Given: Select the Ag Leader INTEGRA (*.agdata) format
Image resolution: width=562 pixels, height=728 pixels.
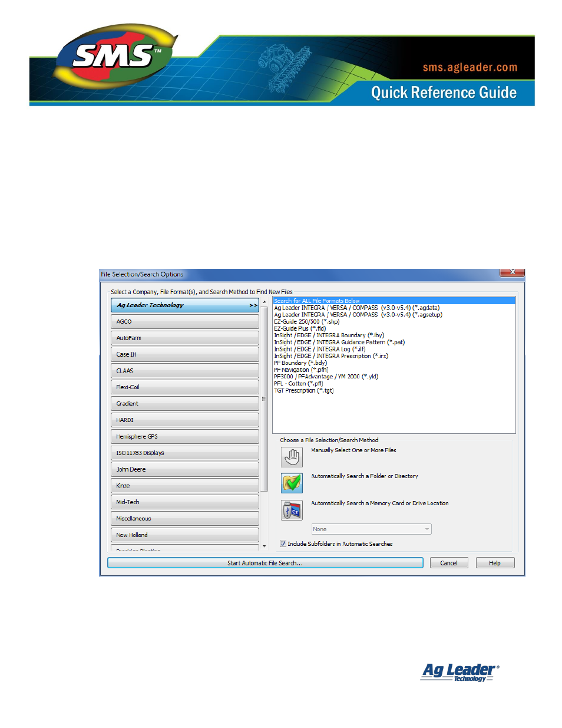Looking at the screenshot, I should pyautogui.click(x=356, y=308).
